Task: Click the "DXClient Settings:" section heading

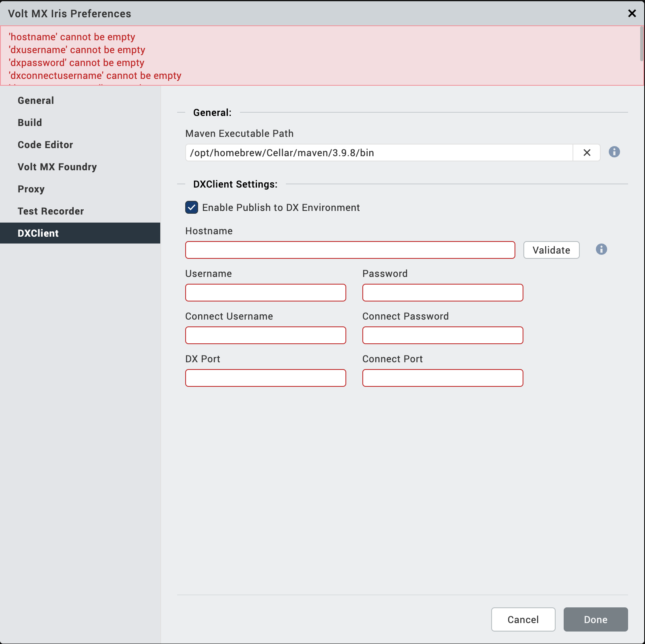Action: coord(235,184)
